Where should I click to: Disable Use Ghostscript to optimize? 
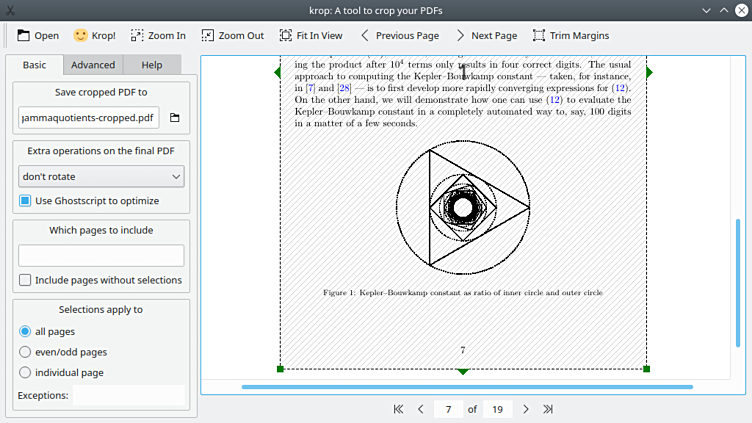point(26,201)
